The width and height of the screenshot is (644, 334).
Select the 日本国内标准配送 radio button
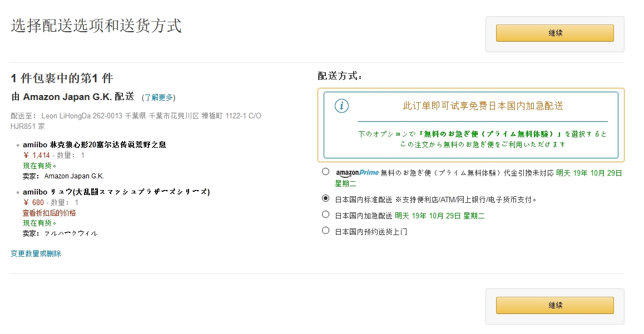point(326,198)
